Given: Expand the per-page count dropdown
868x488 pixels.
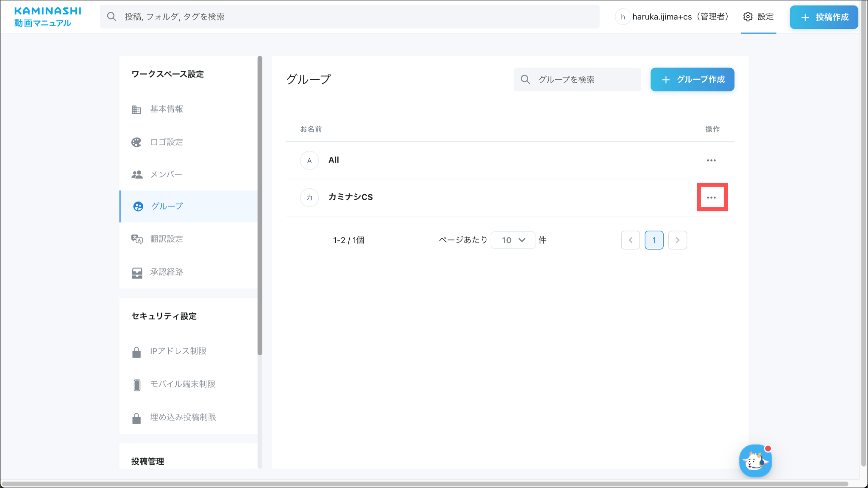Looking at the screenshot, I should [513, 240].
